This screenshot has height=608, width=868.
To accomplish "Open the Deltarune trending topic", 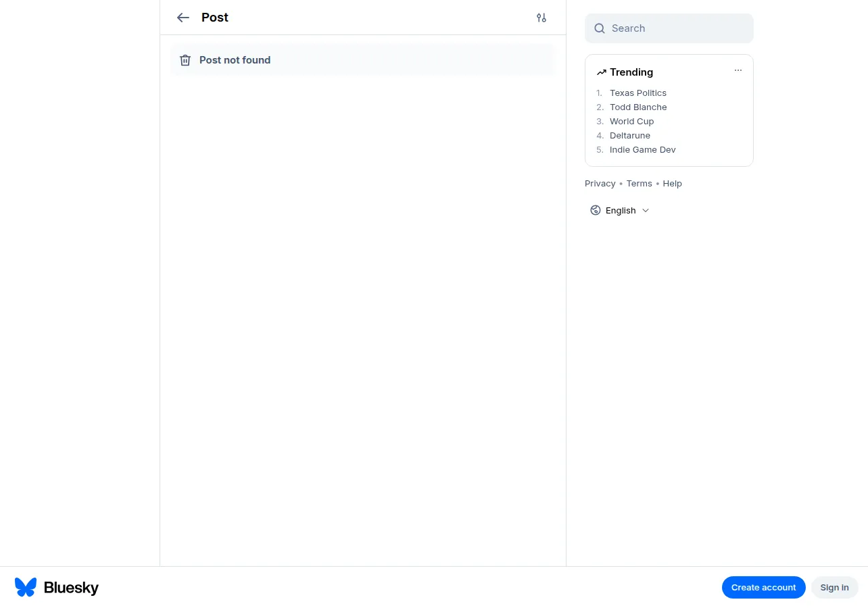I will tap(630, 135).
